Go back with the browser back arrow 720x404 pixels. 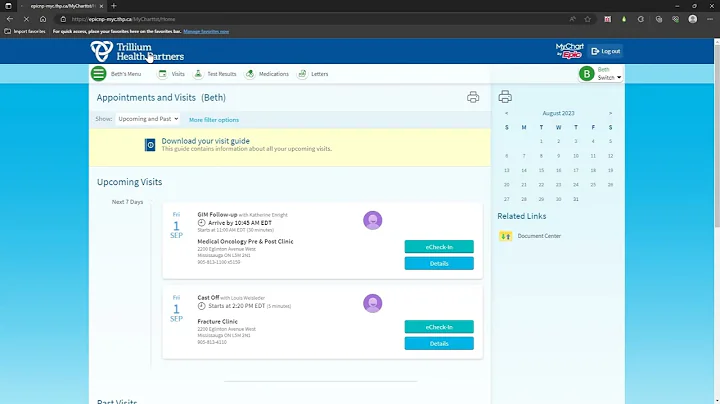pos(10,19)
